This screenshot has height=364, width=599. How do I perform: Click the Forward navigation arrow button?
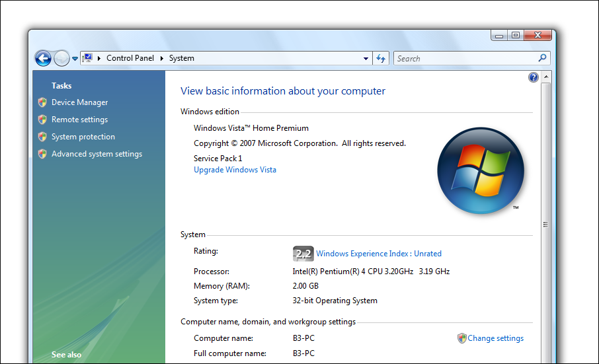tap(61, 58)
